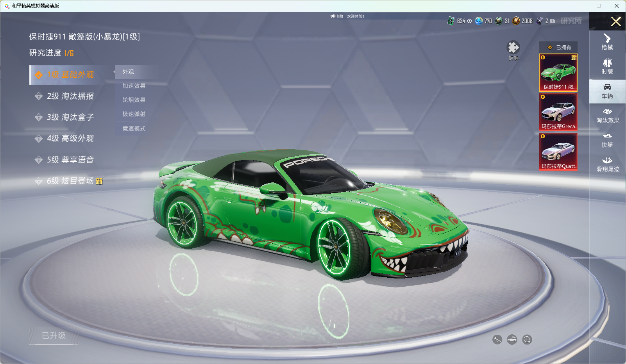This screenshot has width=626, height=364.
Task: Minimize the 和平精英模拟器高清版 window
Action: [581, 6]
